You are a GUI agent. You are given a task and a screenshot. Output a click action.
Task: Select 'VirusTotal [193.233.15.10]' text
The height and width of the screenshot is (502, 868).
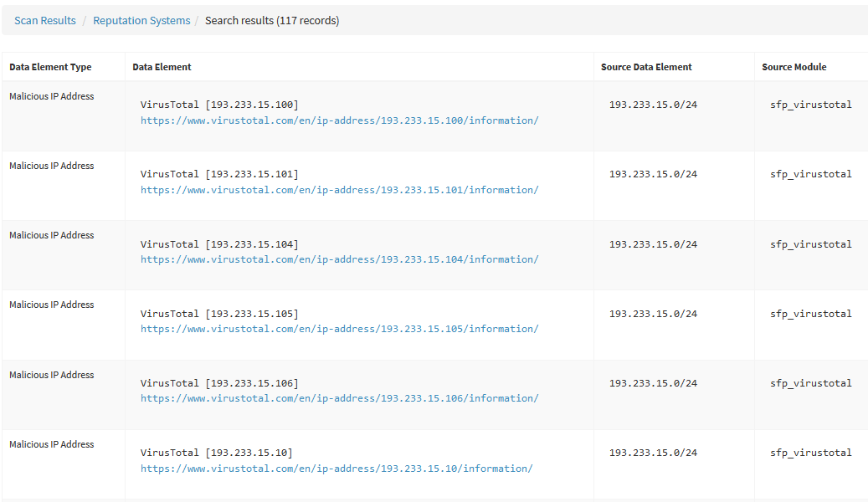click(217, 452)
